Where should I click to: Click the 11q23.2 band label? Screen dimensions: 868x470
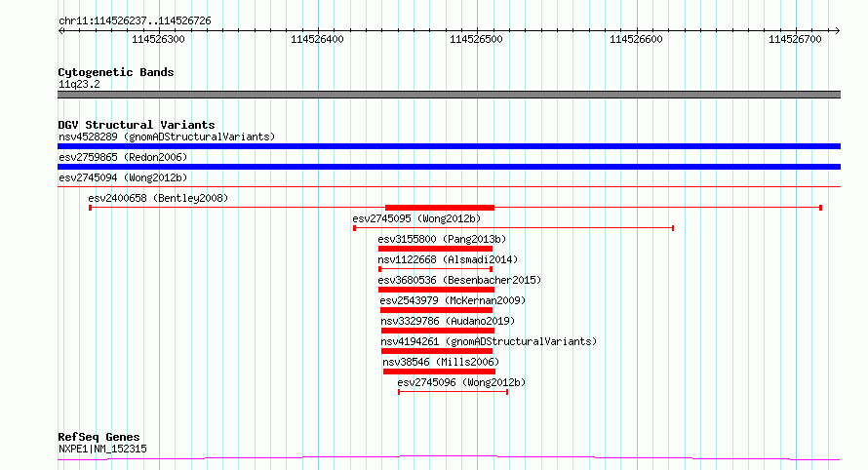pyautogui.click(x=79, y=84)
